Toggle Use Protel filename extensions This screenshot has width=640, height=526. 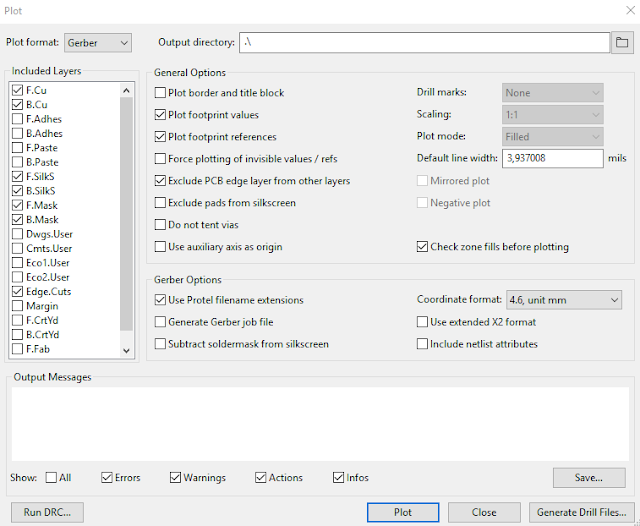click(160, 300)
